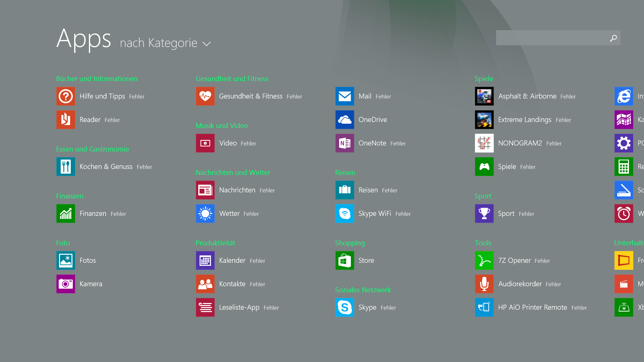Click the OneDrive app name

tap(373, 120)
